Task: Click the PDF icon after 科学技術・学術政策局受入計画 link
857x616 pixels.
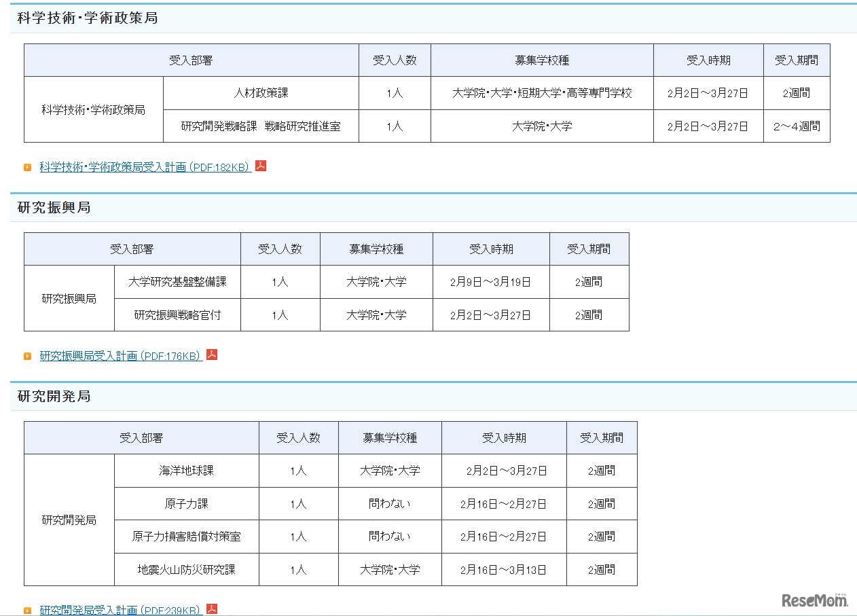Action: (x=261, y=165)
